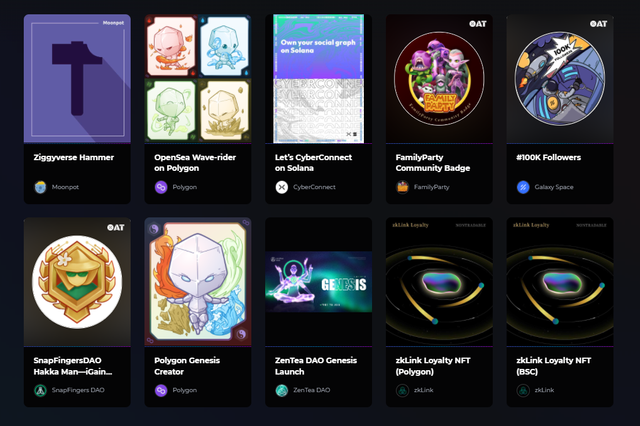
Task: Open the ZenTea DAO Genesis Launch title
Action: (316, 366)
